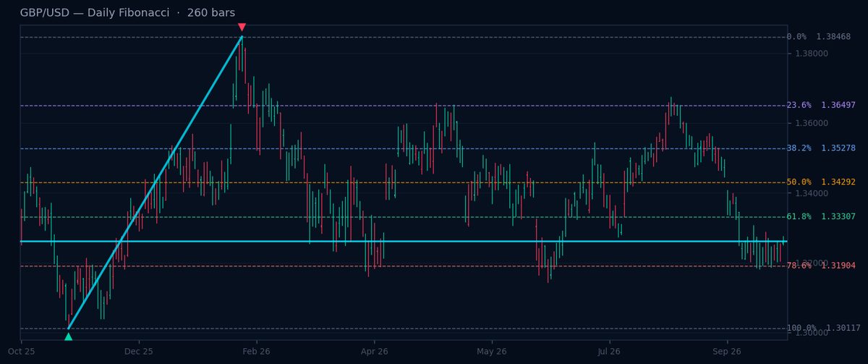Click the 38.2% 1.35278 Fibonacci label

click(x=821, y=148)
